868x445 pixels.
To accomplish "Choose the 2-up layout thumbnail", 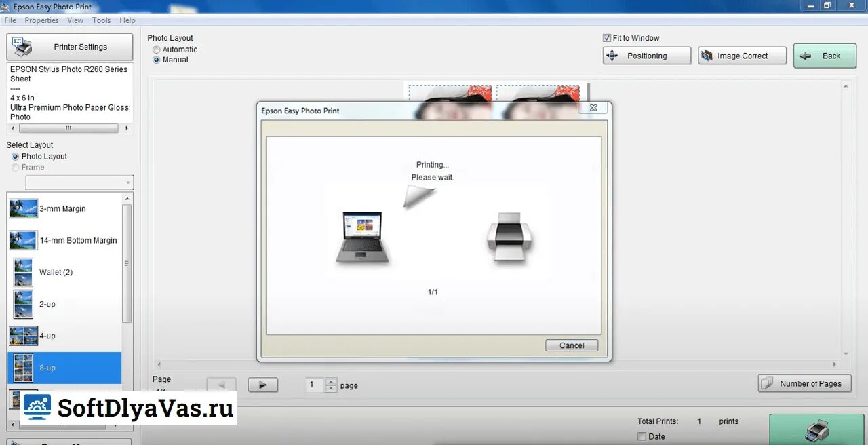I will click(23, 304).
